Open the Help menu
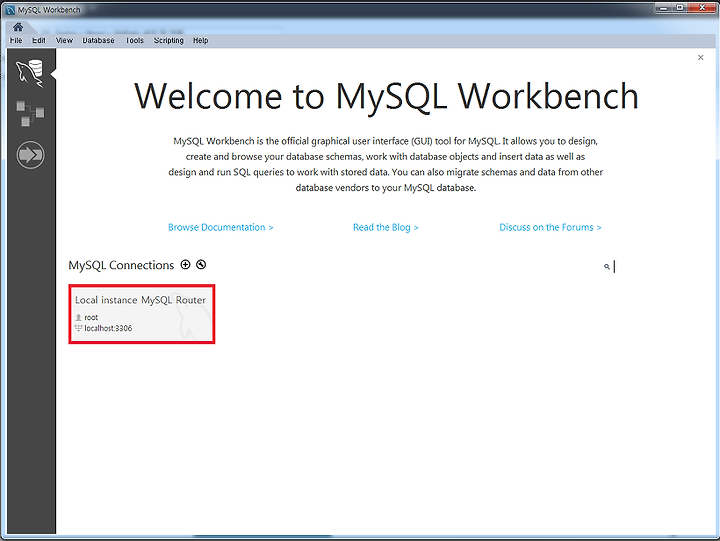The width and height of the screenshot is (720, 541). (201, 40)
